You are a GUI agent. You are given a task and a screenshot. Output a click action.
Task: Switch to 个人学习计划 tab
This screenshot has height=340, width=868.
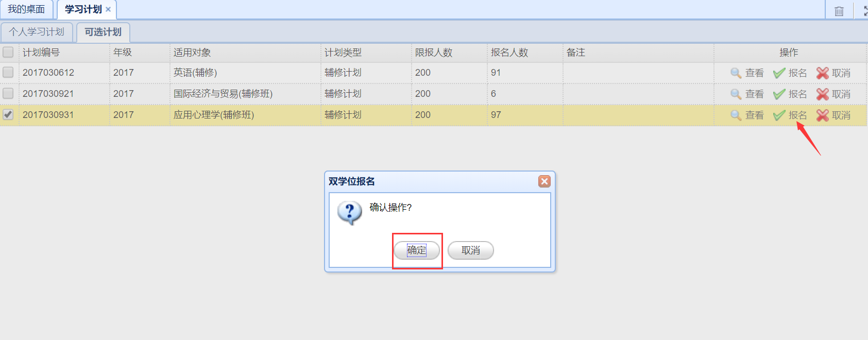37,32
